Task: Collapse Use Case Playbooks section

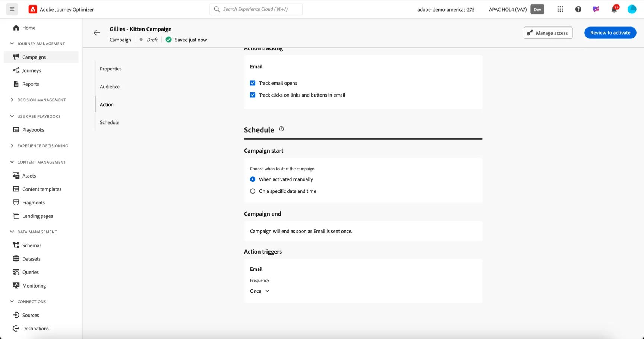Action: pos(12,116)
